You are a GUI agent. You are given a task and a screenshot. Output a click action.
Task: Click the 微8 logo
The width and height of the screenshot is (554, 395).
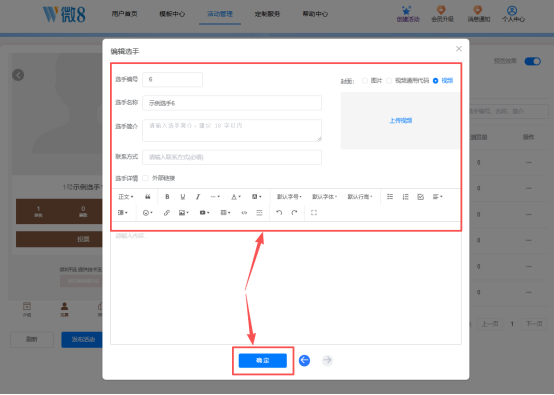[64, 14]
